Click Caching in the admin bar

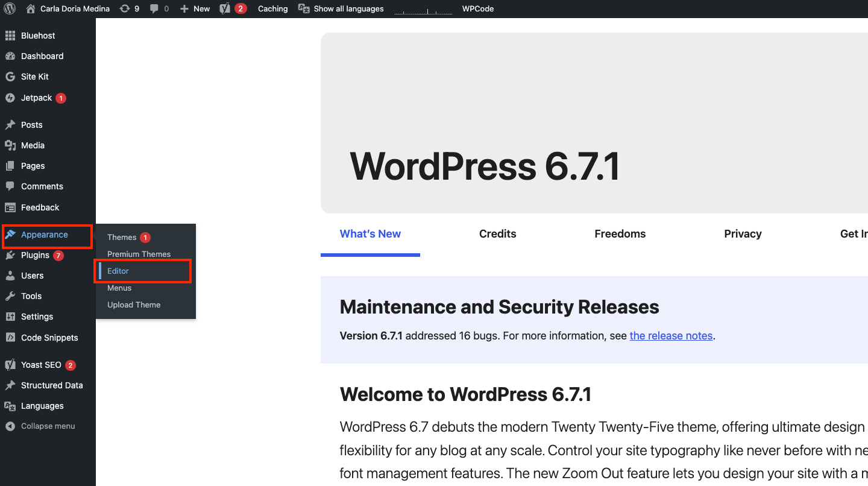(x=272, y=8)
